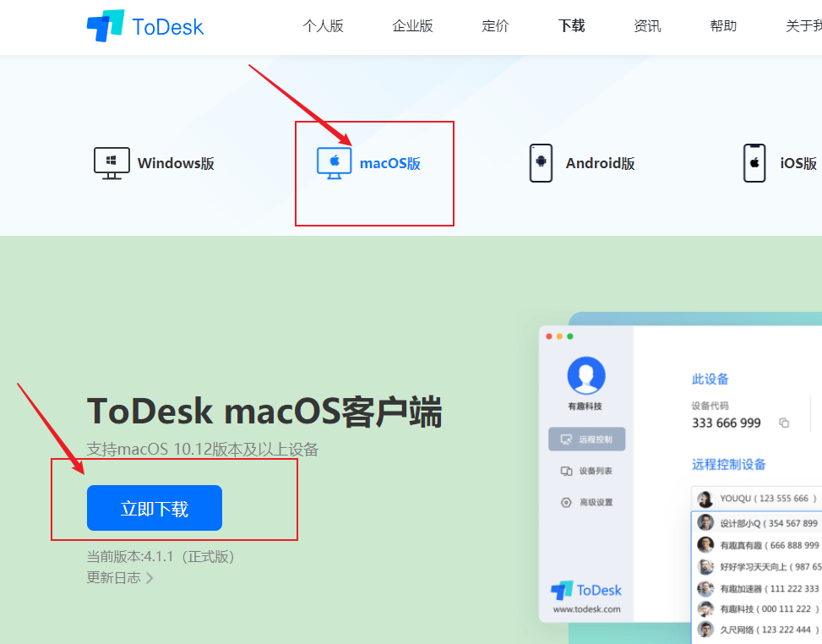Image resolution: width=822 pixels, height=644 pixels.
Task: Click the 远程控制 screen icon
Action: point(566,439)
